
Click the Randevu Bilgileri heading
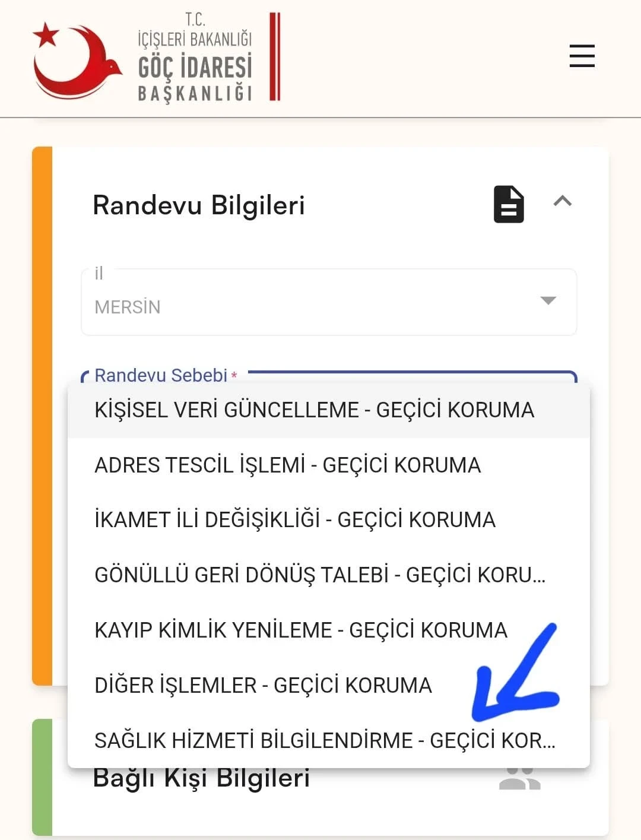199,205
